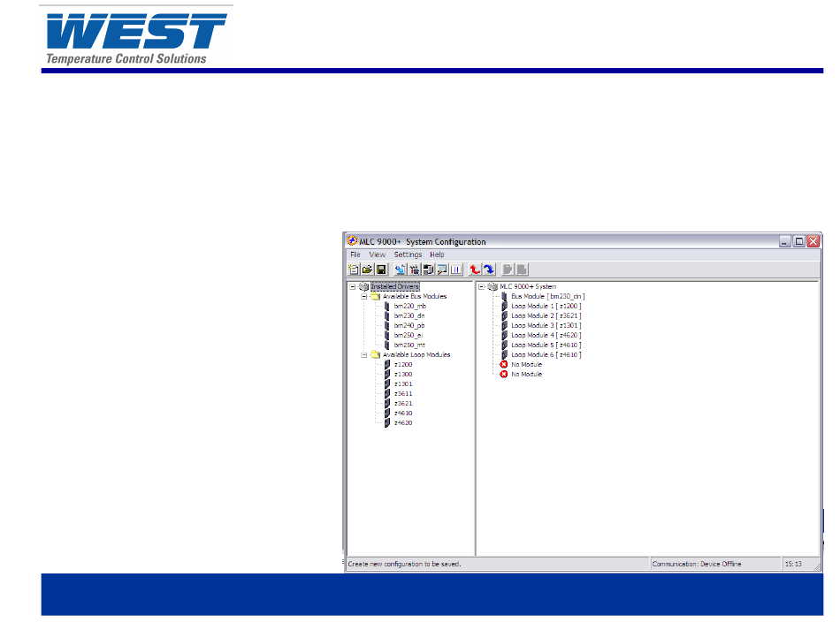Click the 15:13 clock in status bar

tap(793, 564)
